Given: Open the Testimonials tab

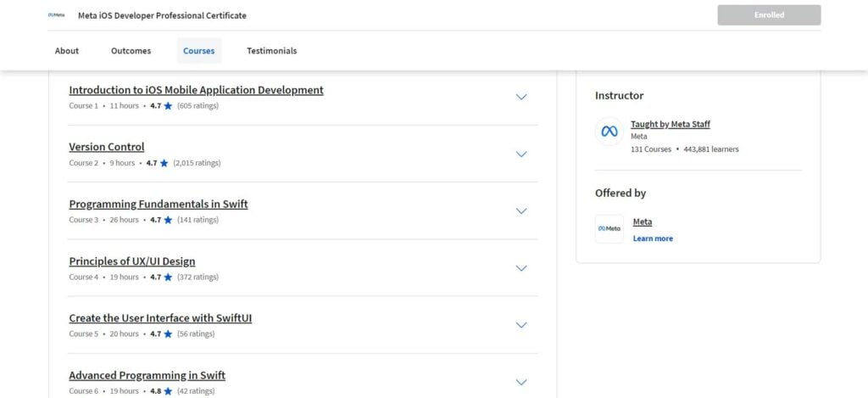Looking at the screenshot, I should [x=272, y=51].
